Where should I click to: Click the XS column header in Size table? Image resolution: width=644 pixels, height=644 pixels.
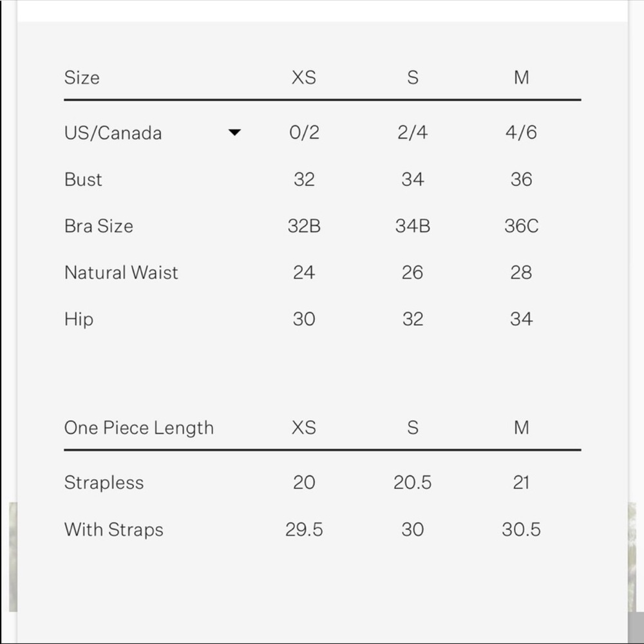pyautogui.click(x=304, y=77)
